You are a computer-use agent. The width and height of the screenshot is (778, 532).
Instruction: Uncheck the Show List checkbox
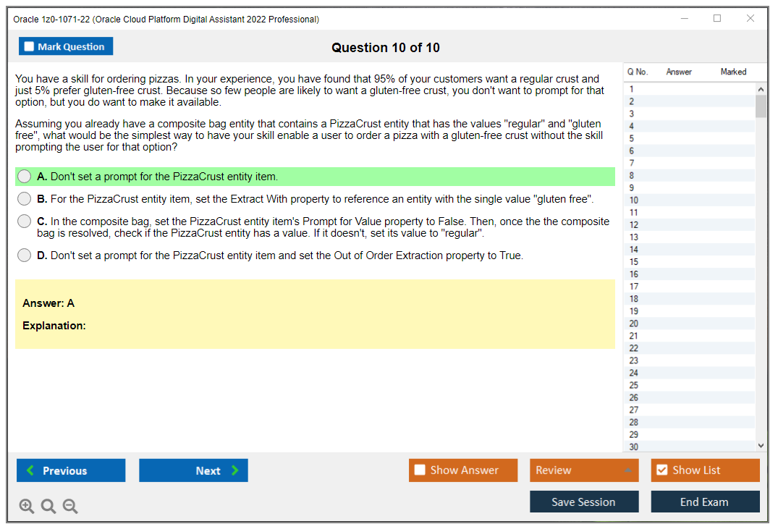click(x=661, y=470)
